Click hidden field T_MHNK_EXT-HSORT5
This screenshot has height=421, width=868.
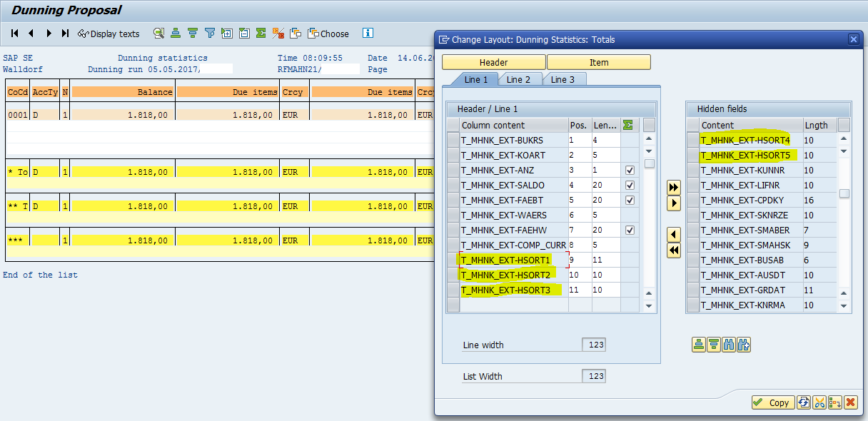tap(750, 156)
